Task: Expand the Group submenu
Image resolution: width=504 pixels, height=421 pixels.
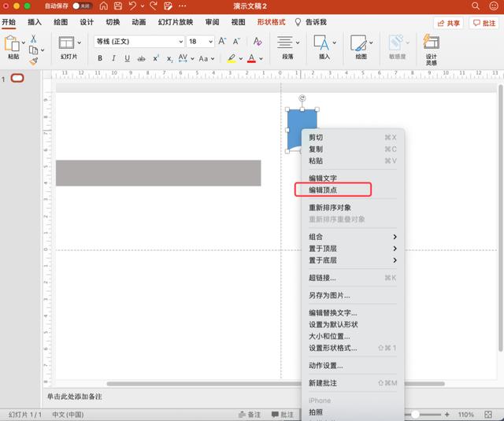Action: click(x=352, y=237)
